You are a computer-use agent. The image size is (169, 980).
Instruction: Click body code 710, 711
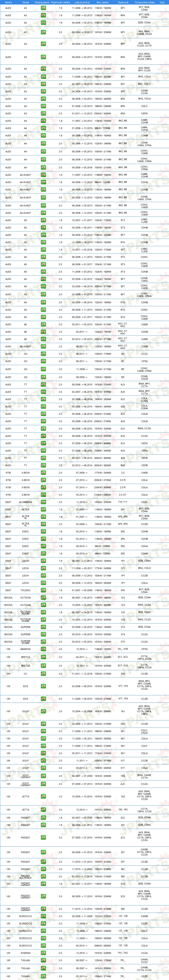coord(123,502)
